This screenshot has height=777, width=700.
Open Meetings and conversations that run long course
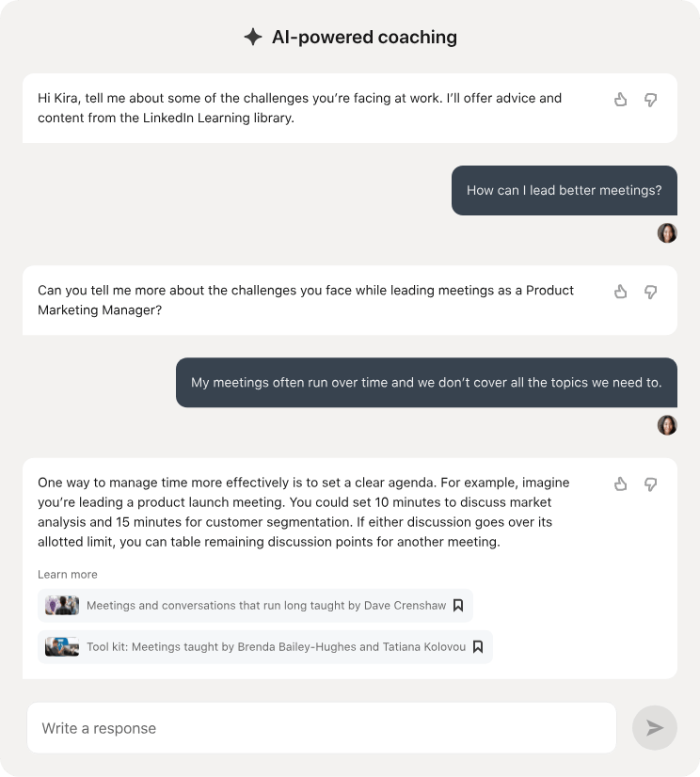pos(266,605)
